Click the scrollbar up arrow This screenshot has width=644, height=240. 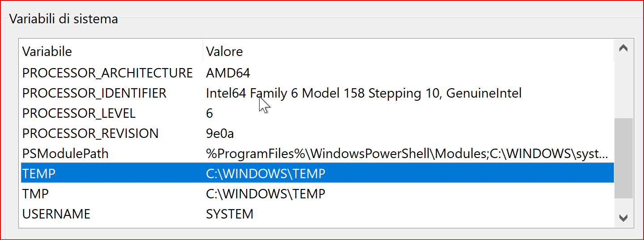coord(623,48)
